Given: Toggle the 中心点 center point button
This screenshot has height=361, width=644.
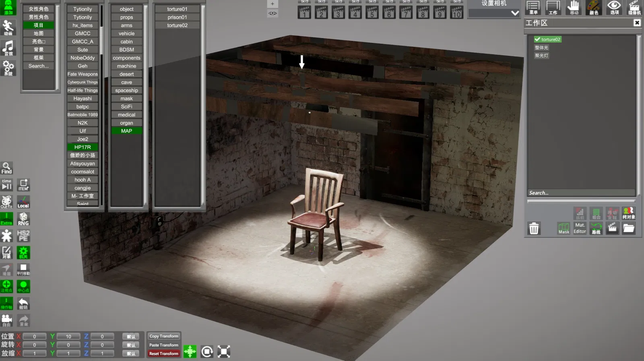Looking at the screenshot, I should click(23, 286).
